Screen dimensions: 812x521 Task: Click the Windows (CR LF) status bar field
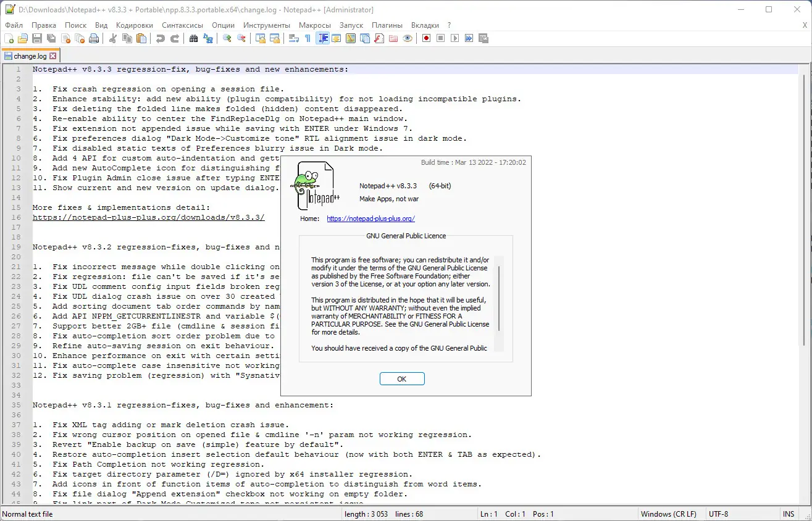pyautogui.click(x=669, y=514)
